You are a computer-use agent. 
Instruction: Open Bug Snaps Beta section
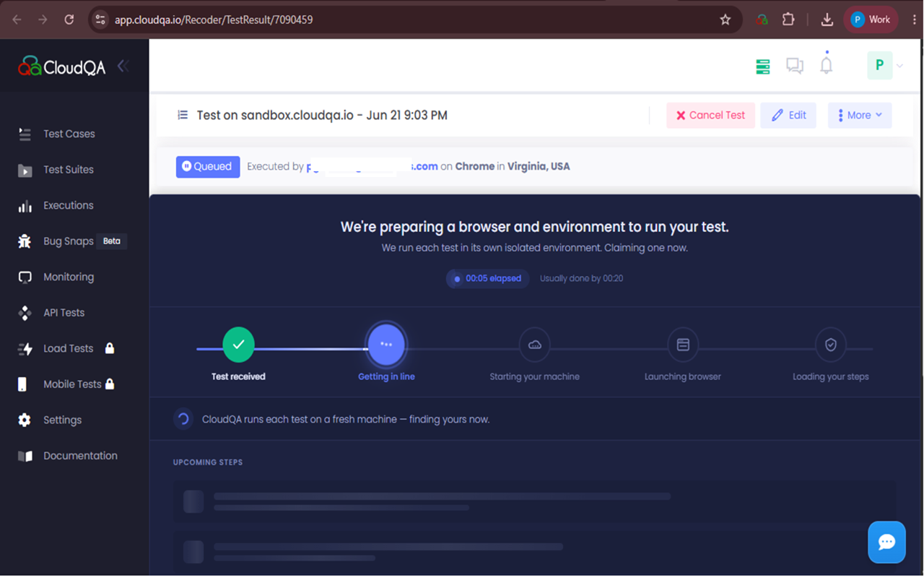coord(72,241)
